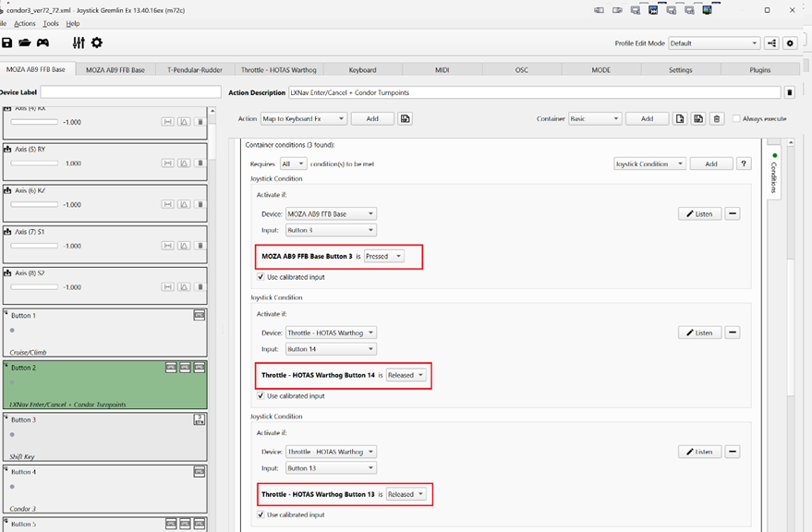Save the profile with the floppy disk icon
The width and height of the screenshot is (812, 532).
6,43
